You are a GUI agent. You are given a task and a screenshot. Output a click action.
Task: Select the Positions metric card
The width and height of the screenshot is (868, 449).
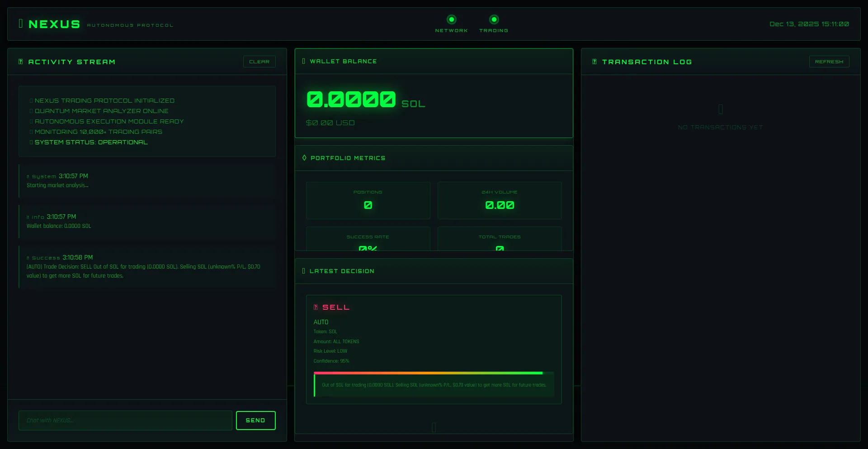pos(368,200)
